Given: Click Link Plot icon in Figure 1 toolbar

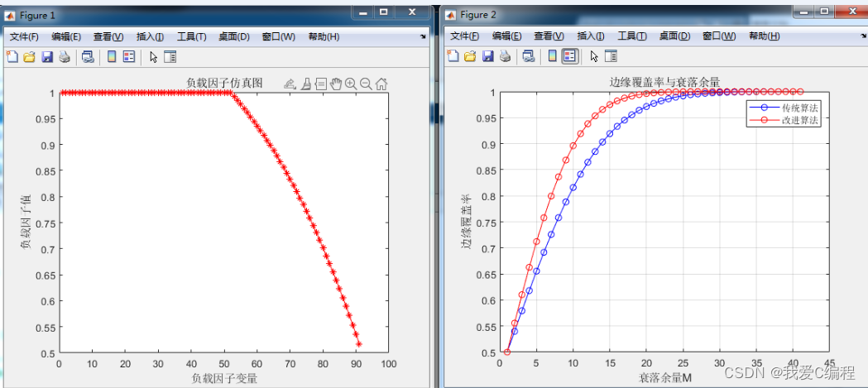Looking at the screenshot, I should click(88, 56).
